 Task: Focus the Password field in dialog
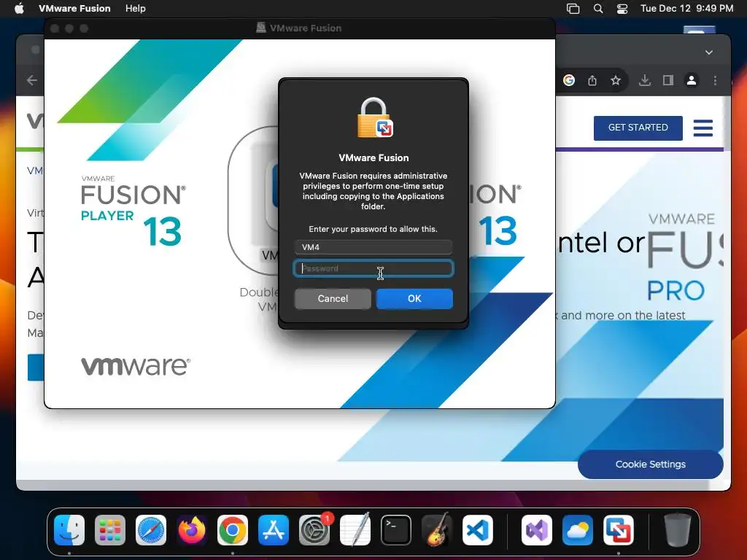click(373, 268)
